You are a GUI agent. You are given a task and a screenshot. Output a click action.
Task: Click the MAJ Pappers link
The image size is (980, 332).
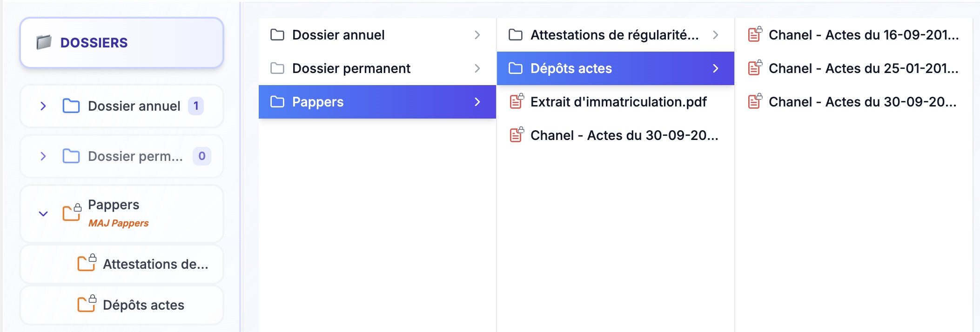[x=118, y=223]
